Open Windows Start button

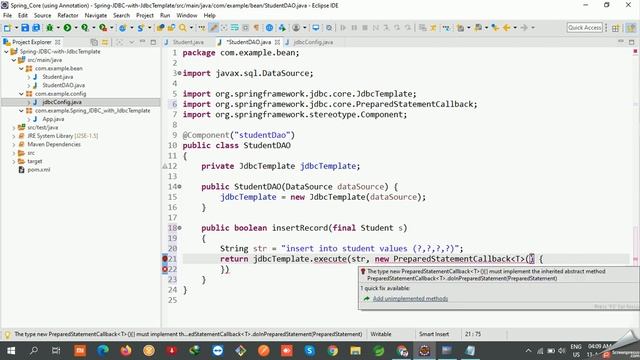click(11, 351)
